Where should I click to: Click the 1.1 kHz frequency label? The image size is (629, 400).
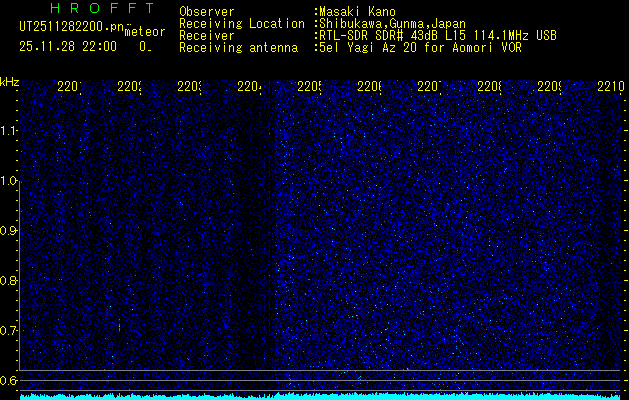click(x=8, y=131)
